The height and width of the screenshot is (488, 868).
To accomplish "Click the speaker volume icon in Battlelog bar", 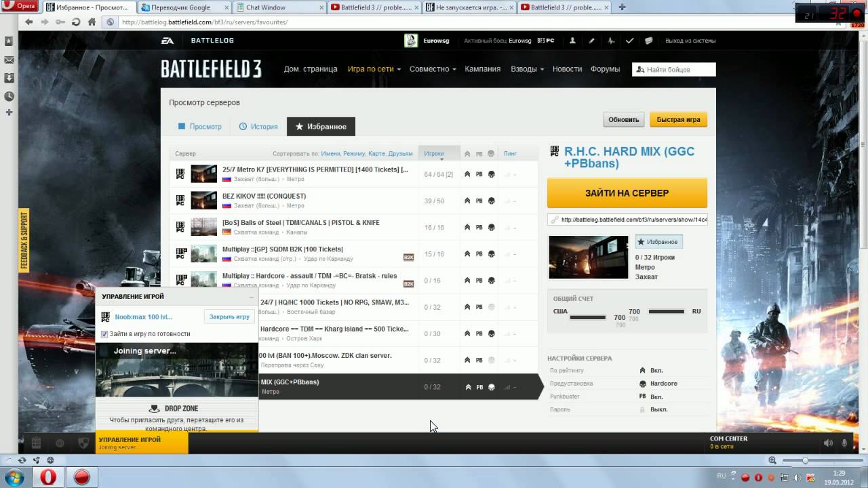I will 828,443.
